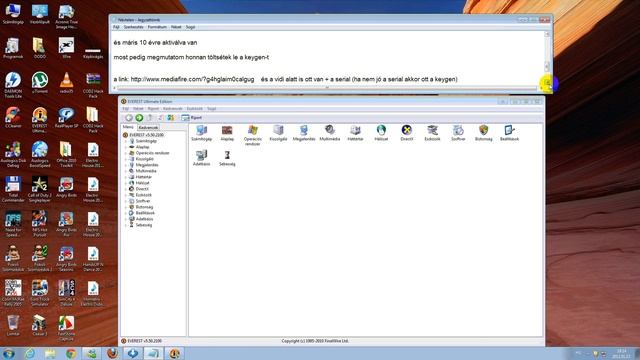
Task: Open Internet Explorer from the taskbar
Action: (29, 353)
